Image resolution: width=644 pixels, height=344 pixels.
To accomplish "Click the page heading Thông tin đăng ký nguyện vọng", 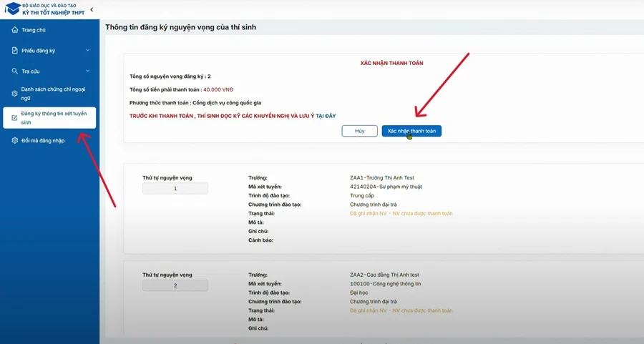I will pos(181,27).
